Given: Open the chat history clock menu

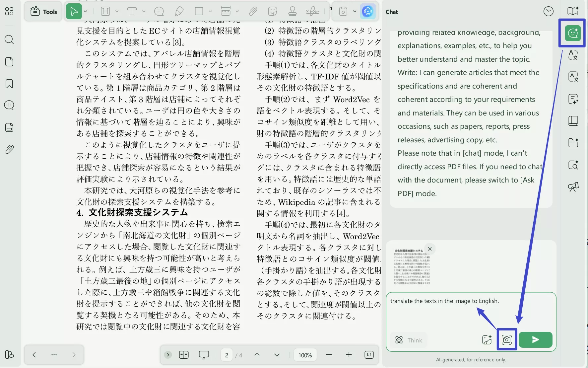Looking at the screenshot, I should tap(548, 11).
